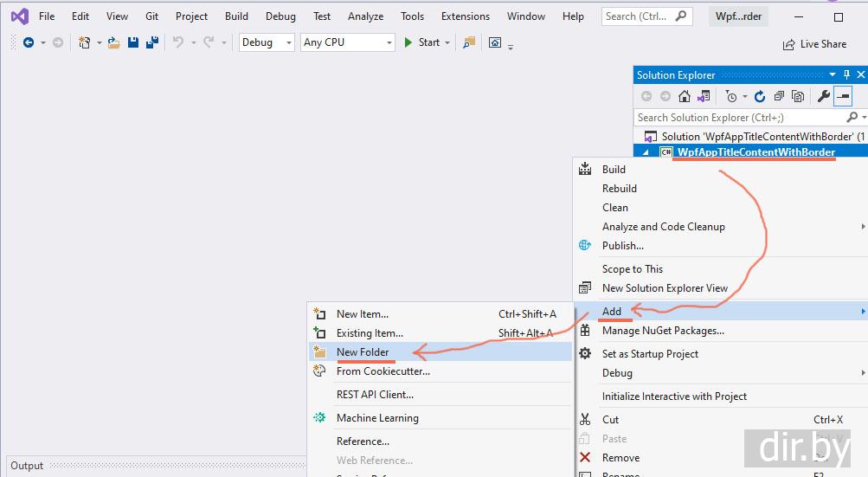
Task: Click the Open File folder icon
Action: point(113,42)
